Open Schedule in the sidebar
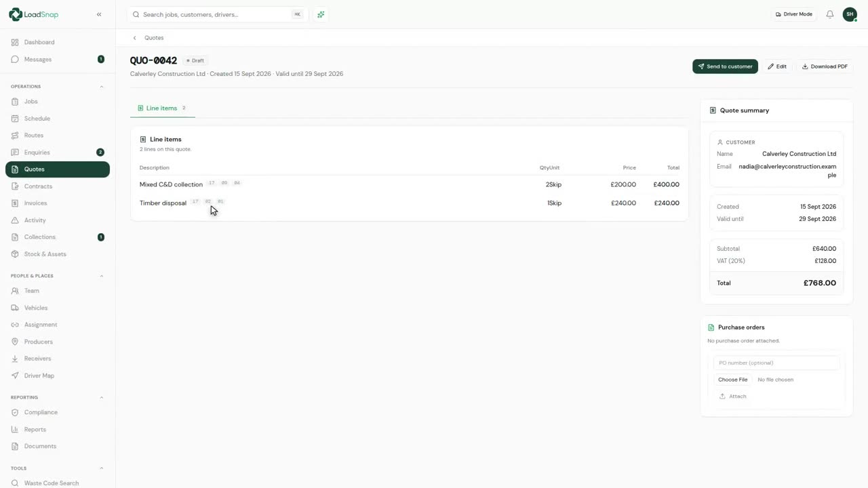 [58, 119]
